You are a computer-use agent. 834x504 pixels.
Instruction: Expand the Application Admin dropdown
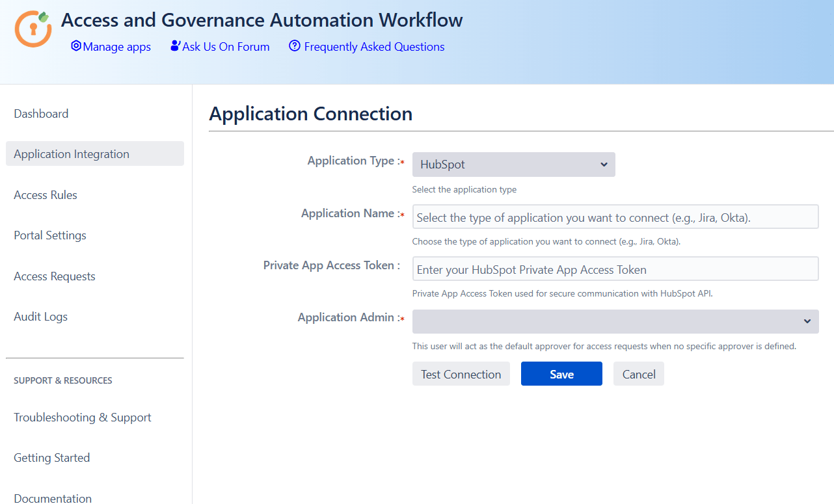pyautogui.click(x=615, y=321)
